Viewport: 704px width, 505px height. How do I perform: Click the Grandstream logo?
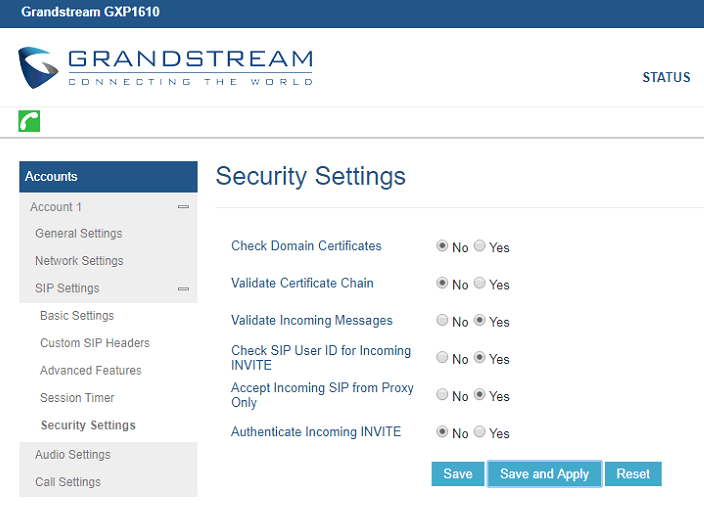165,68
